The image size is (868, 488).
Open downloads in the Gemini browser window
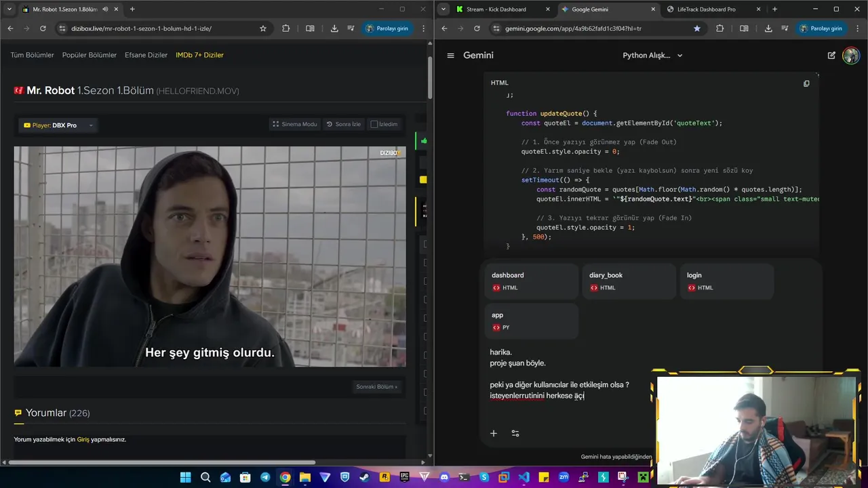click(768, 28)
